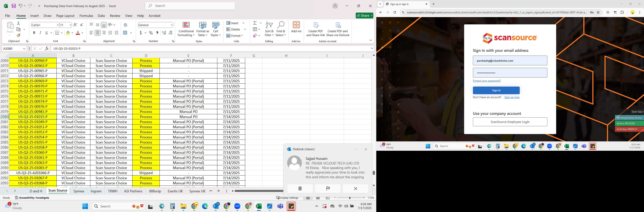Open Find & Select menu

click(280, 29)
